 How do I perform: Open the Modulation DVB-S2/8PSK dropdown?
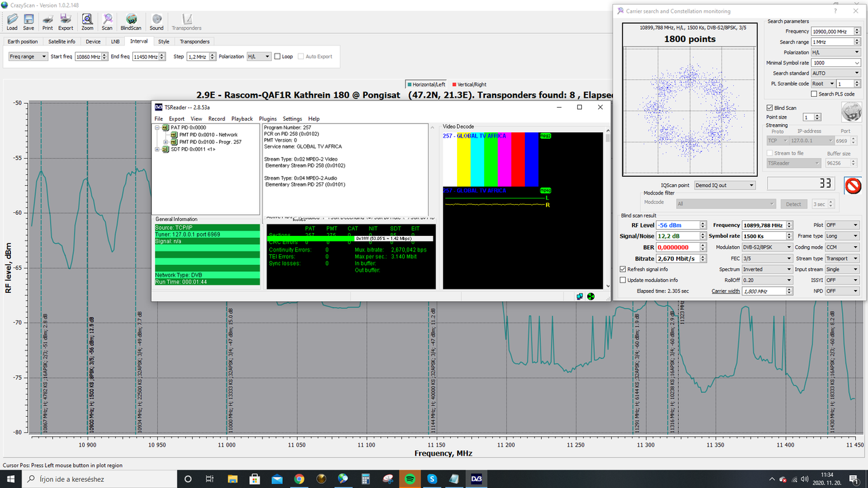(x=767, y=247)
